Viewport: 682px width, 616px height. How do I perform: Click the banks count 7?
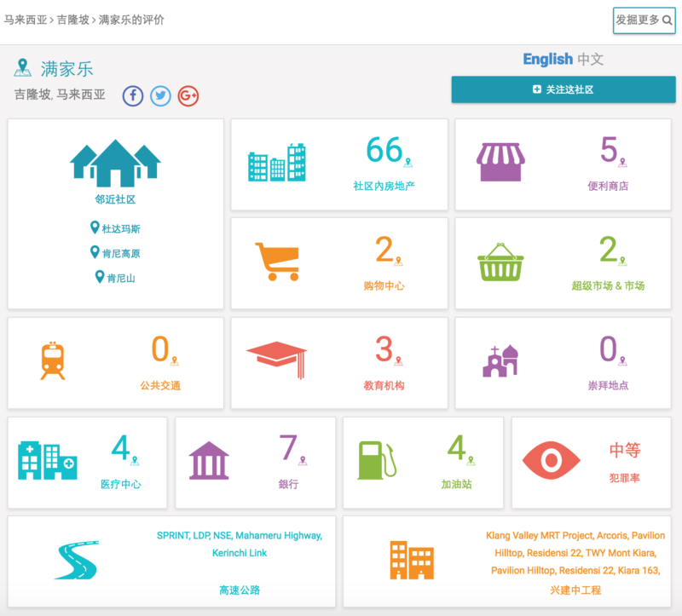288,447
